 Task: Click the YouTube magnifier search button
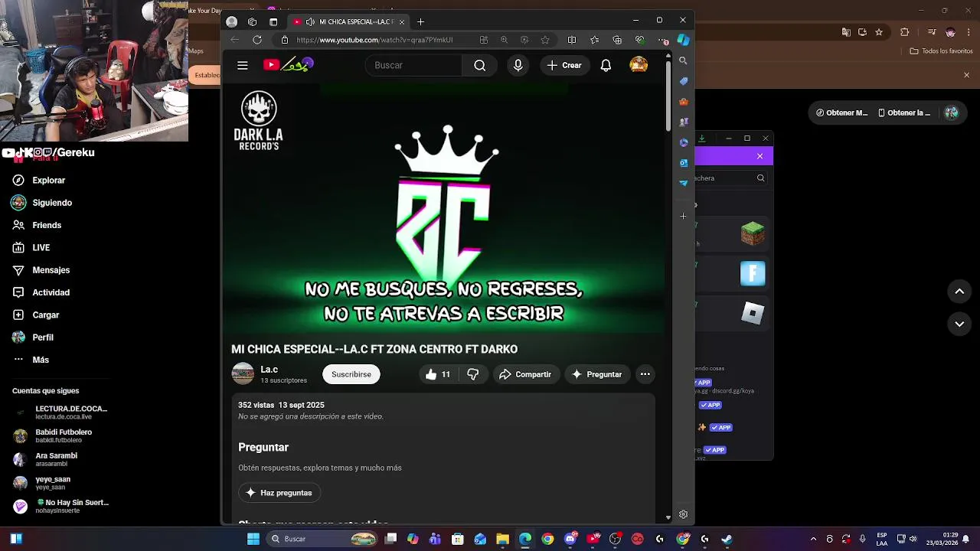pos(479,65)
